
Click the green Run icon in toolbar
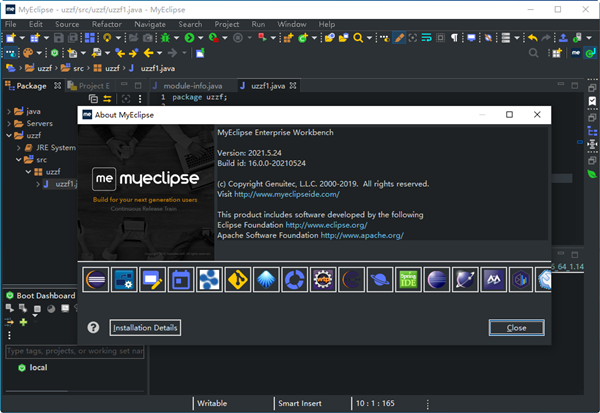tap(189, 38)
